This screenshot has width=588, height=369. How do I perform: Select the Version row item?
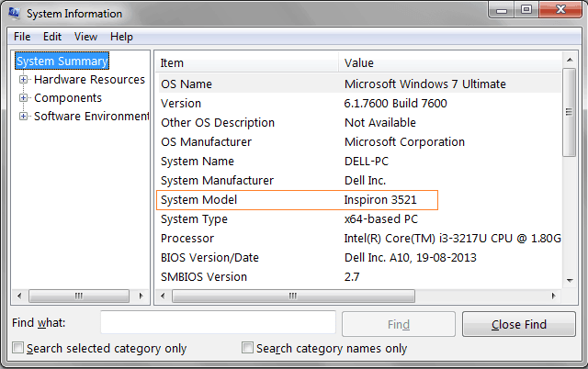pos(359,104)
